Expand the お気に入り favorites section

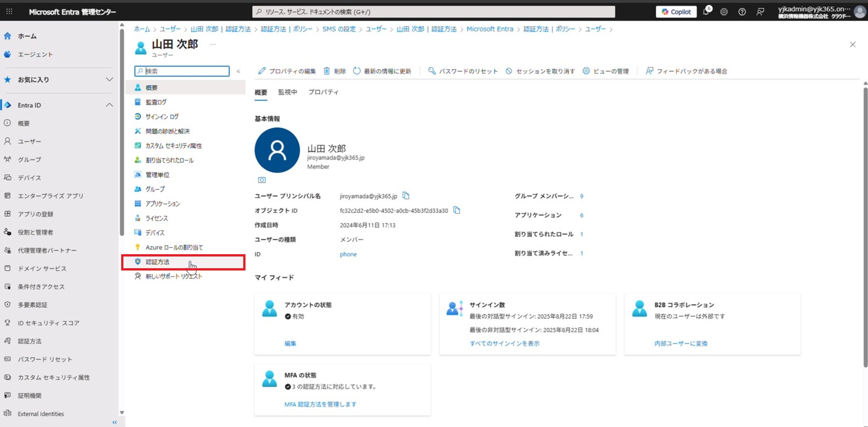coord(109,80)
